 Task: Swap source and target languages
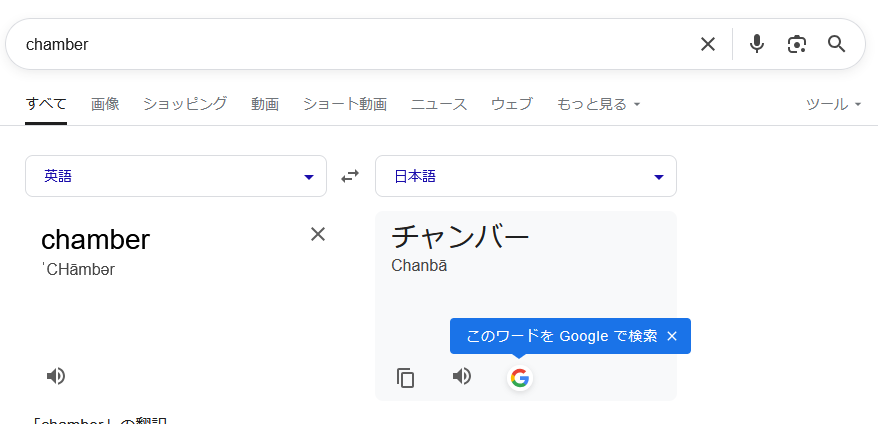(x=351, y=176)
